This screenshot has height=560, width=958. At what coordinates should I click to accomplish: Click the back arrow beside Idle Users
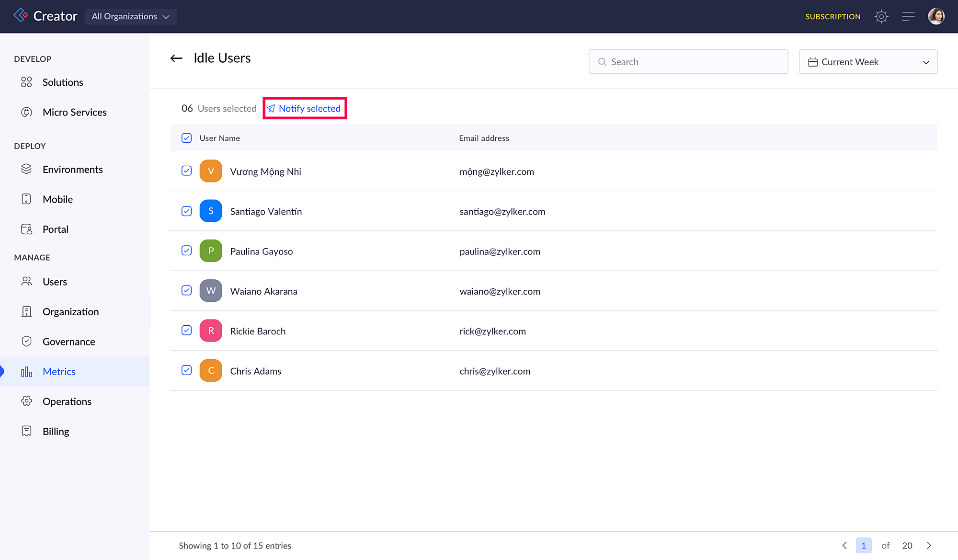(x=176, y=58)
